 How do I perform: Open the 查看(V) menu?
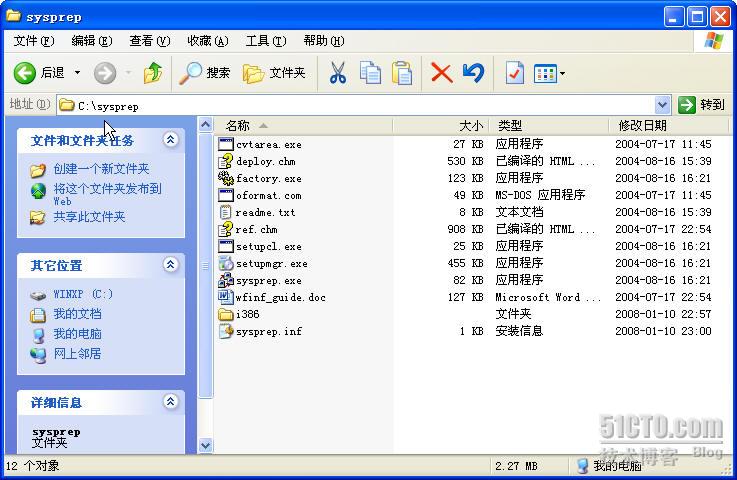[x=149, y=41]
